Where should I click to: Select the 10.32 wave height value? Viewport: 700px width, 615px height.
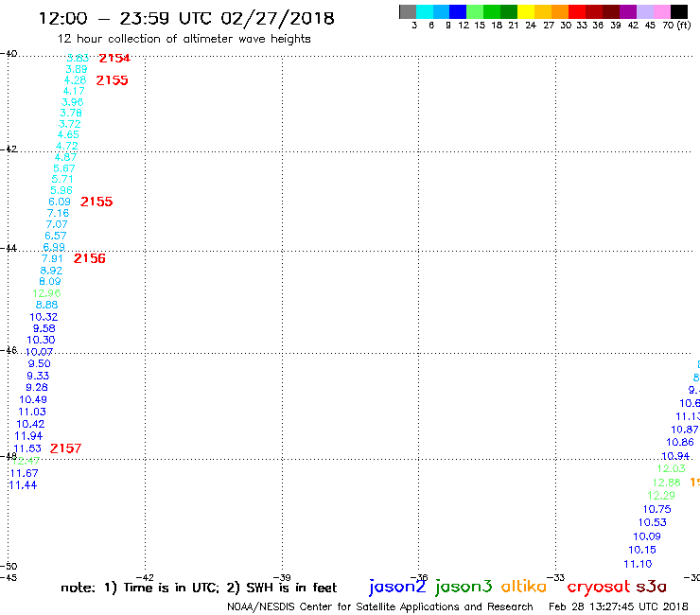44,317
